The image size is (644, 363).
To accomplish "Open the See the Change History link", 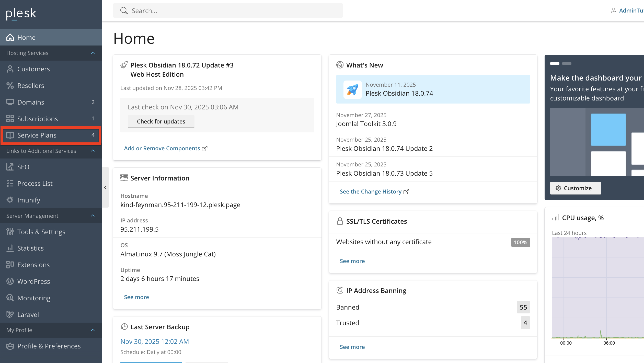I will click(x=371, y=191).
